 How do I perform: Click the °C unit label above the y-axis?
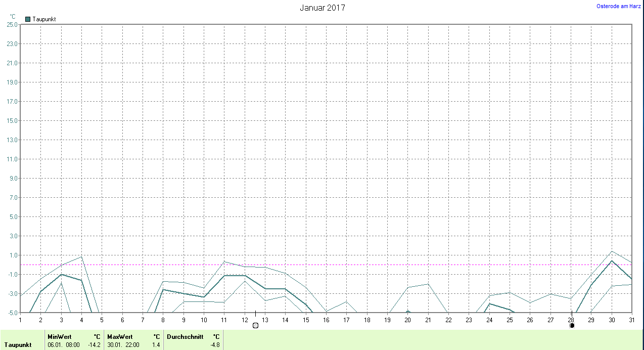point(13,17)
